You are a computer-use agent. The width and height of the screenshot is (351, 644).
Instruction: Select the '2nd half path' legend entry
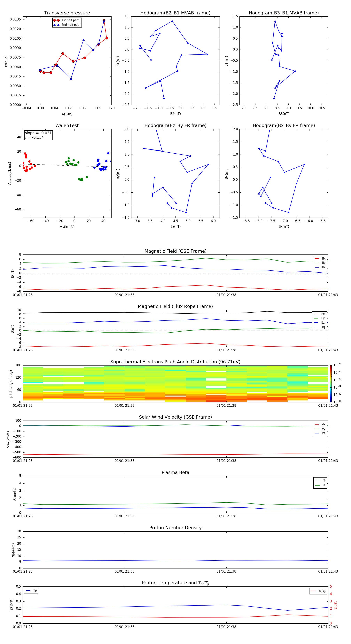67,25
